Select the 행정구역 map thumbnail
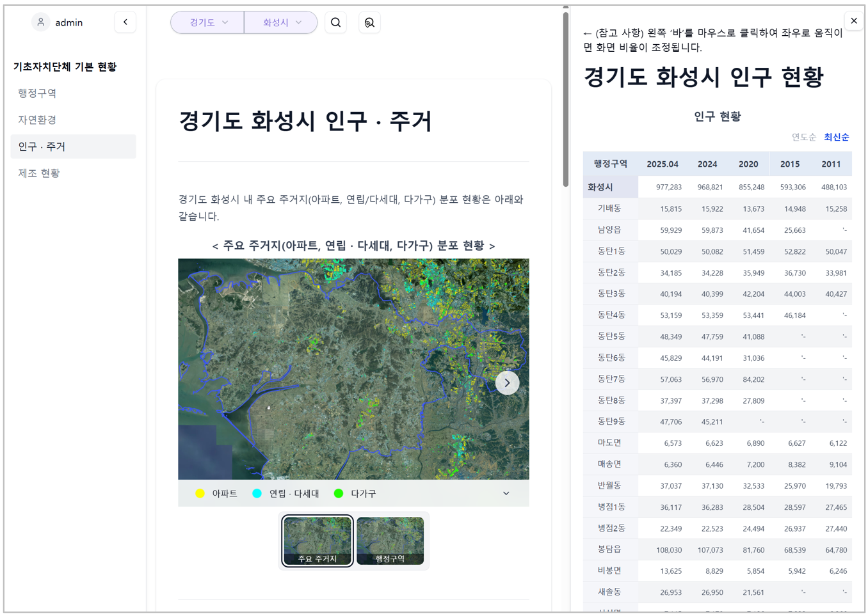This screenshot has height=616, width=868. click(x=390, y=541)
